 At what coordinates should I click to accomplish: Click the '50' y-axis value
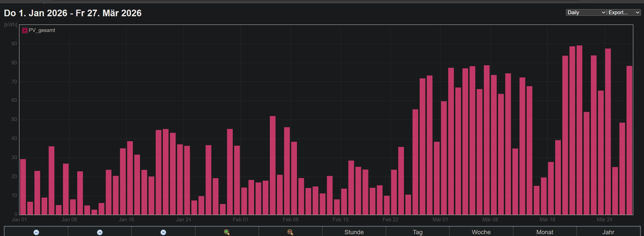pos(14,119)
